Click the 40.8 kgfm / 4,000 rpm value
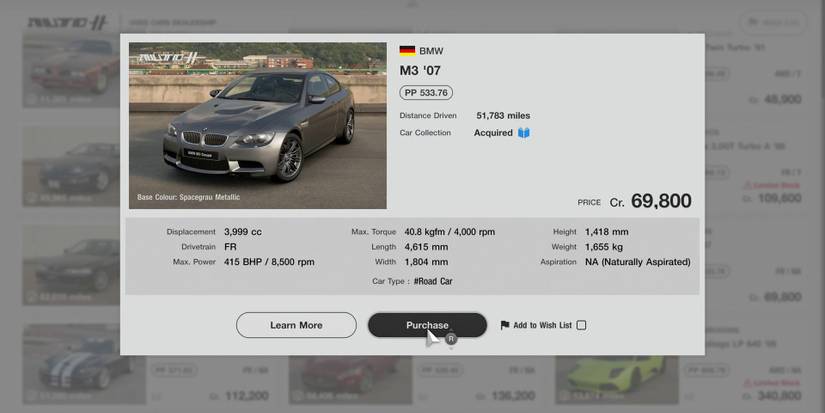 pos(450,231)
